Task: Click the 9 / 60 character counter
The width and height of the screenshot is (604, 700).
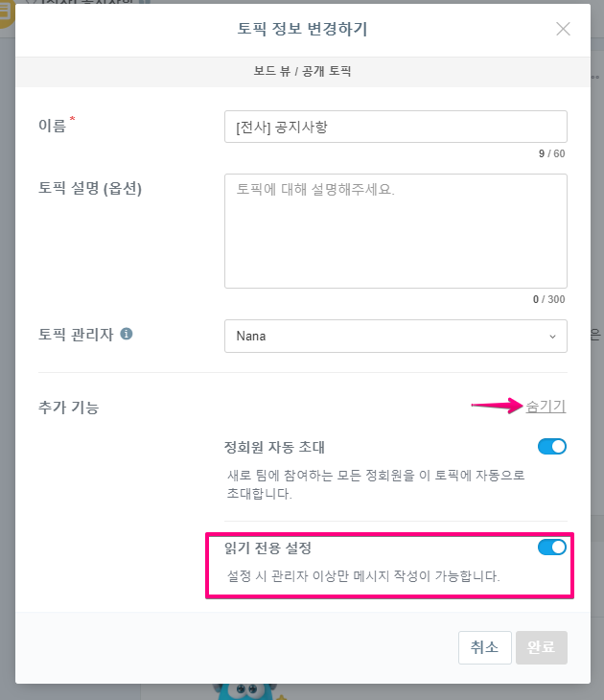Action: [x=551, y=153]
